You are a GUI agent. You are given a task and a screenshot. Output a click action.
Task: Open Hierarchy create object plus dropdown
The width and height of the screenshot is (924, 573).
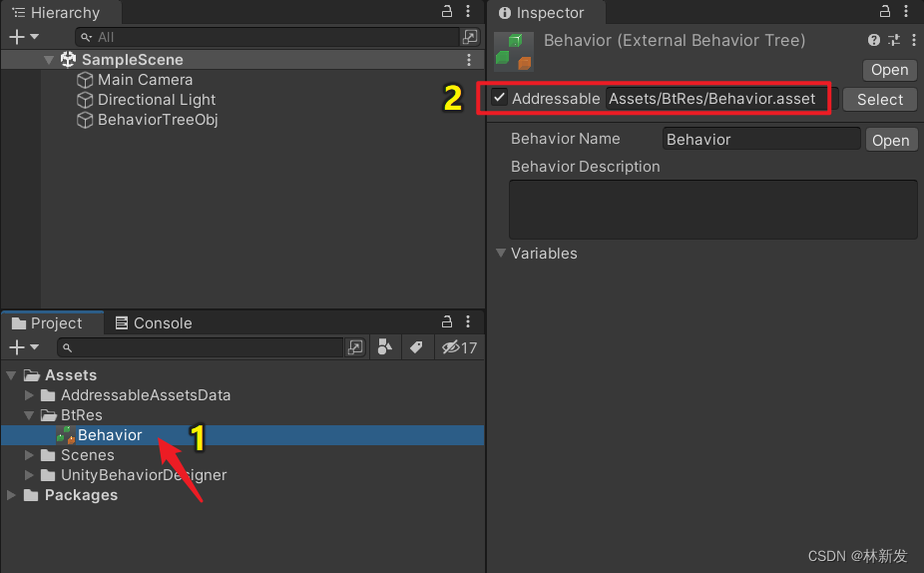point(24,37)
